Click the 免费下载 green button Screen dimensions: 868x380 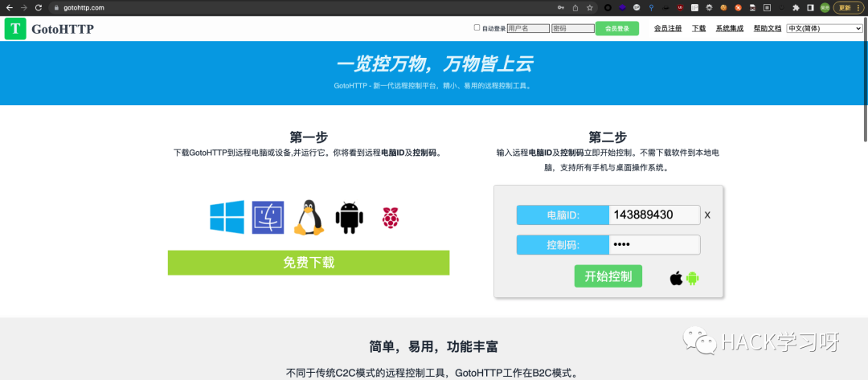[309, 262]
